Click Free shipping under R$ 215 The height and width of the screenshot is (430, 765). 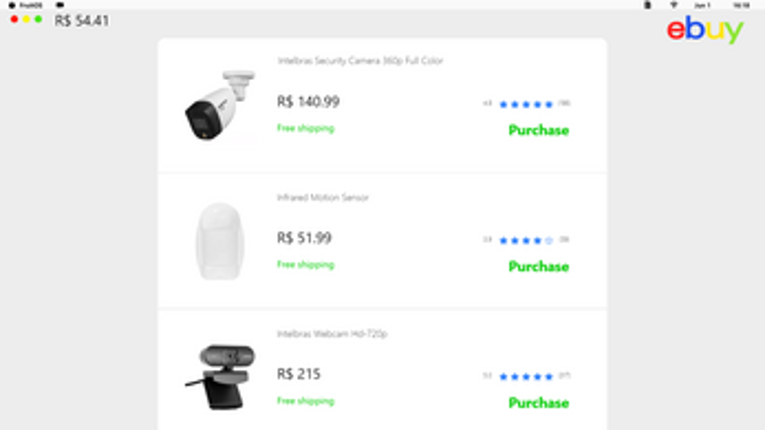click(x=305, y=401)
